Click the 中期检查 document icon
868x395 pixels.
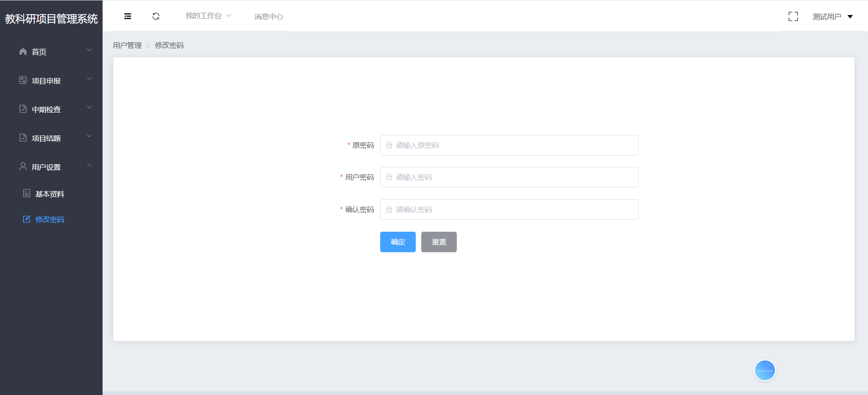tap(23, 109)
